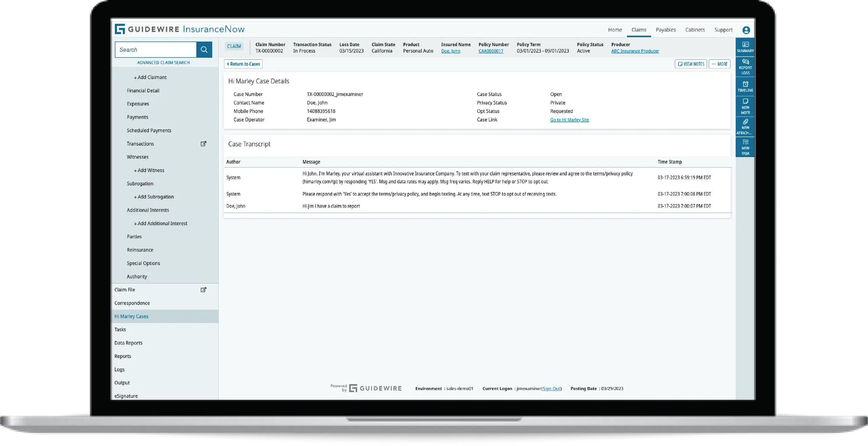868x446 pixels.
Task: Open Claim File menu item
Action: (124, 290)
